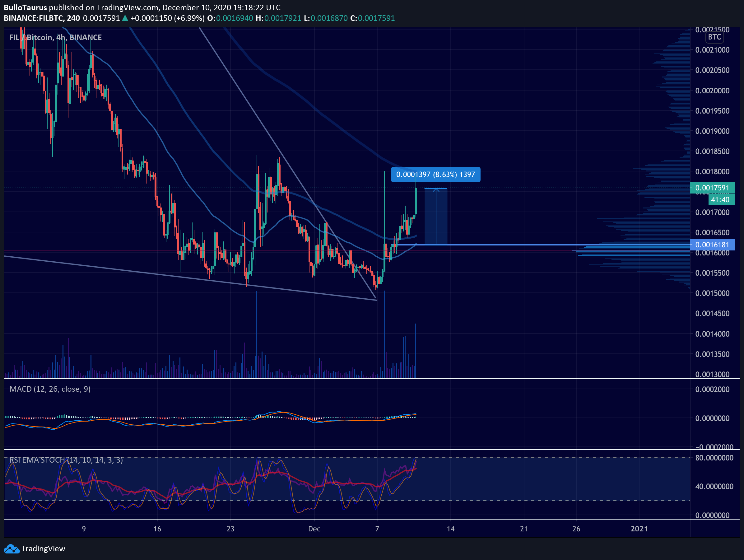Click the 0.0018000 price axis label
The height and width of the screenshot is (560, 744).
pos(712,172)
